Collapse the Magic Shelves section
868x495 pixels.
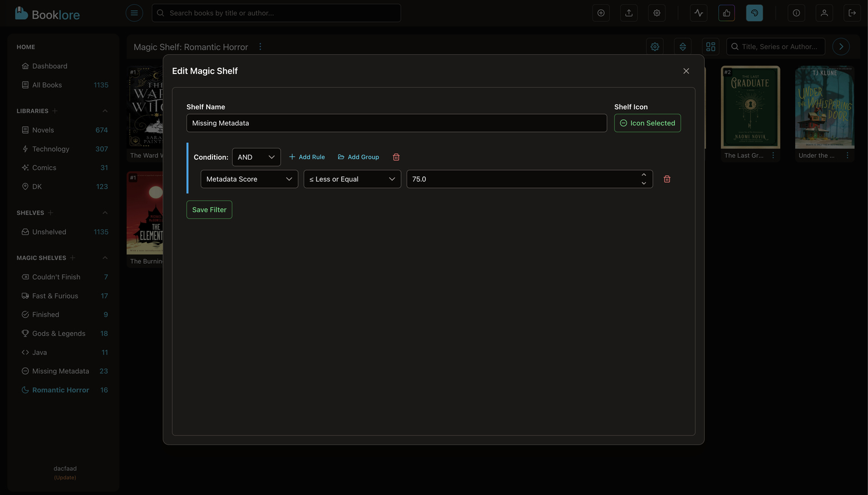(105, 258)
